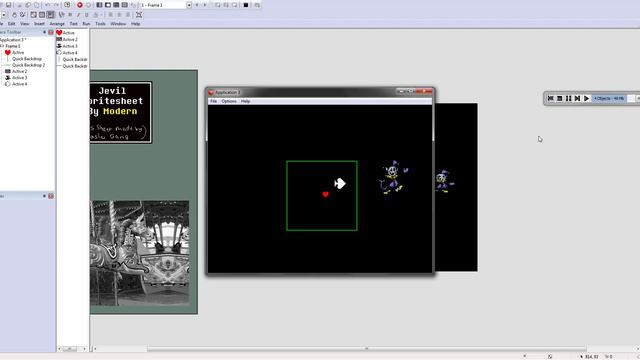Viewport: 640px width, 360px height.
Task: Open the Edit menu
Action: [11, 24]
